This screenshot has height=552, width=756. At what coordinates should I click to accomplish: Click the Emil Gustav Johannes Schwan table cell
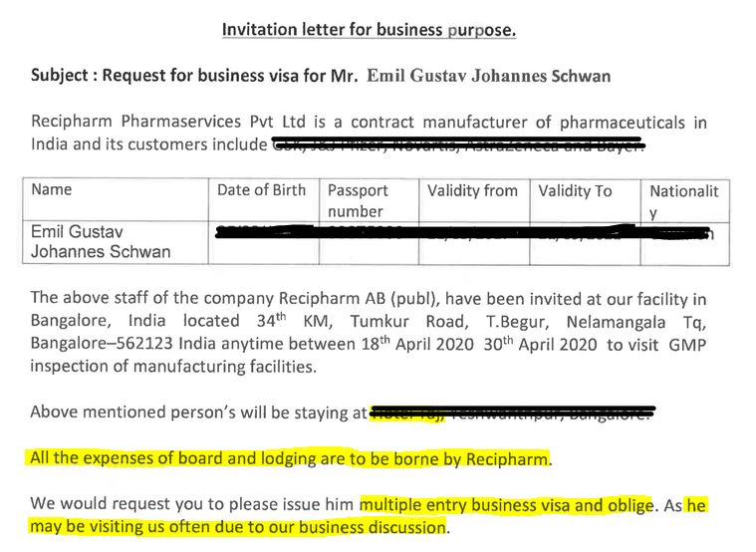[100, 242]
